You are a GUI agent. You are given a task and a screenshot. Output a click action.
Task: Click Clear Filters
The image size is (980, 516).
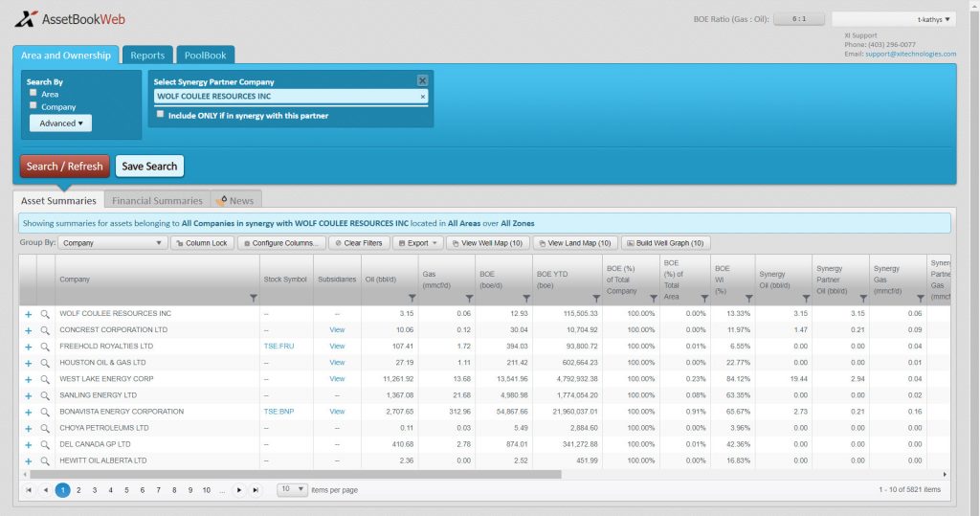(x=359, y=242)
